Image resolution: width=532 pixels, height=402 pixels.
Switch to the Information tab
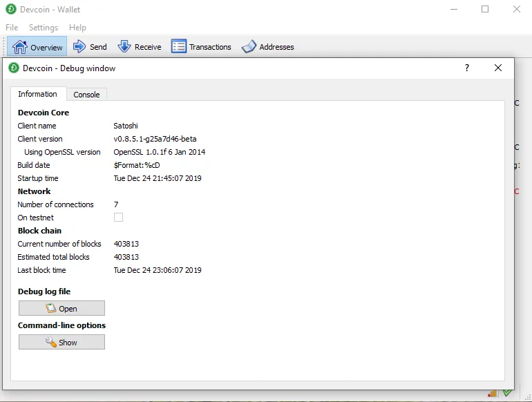pos(38,94)
